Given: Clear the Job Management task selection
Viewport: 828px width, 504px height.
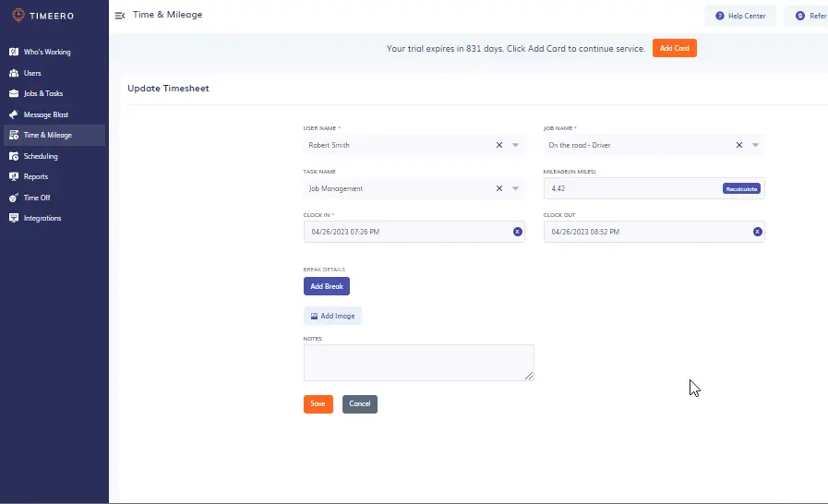Looking at the screenshot, I should [x=499, y=188].
